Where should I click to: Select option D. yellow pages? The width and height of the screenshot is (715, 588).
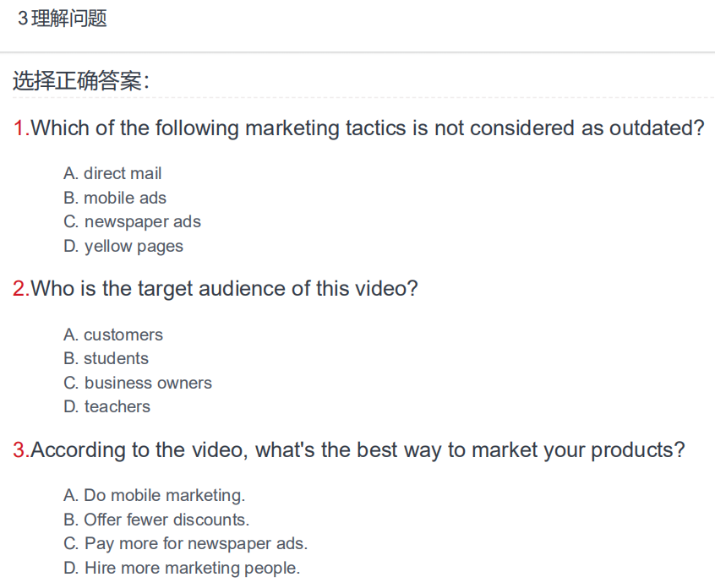coord(123,246)
